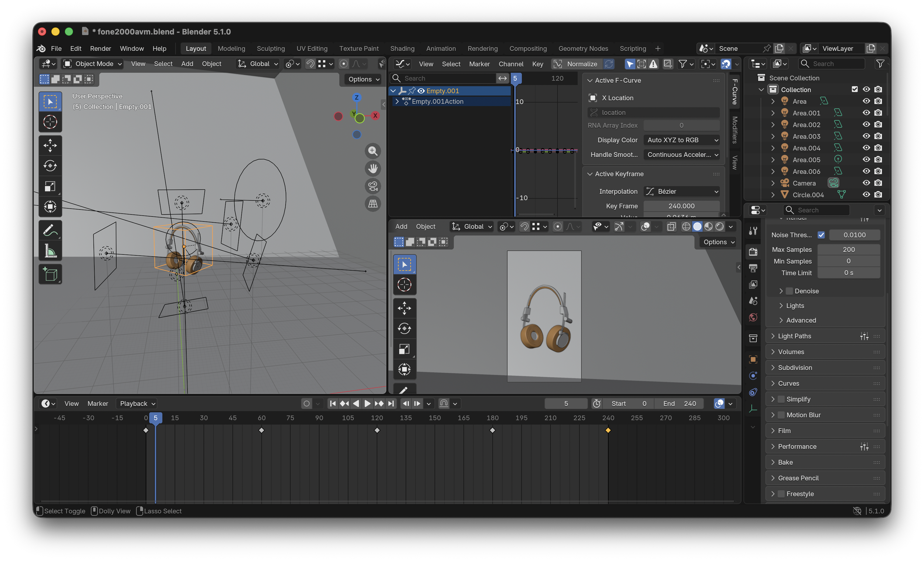Expand the Camera item in outliner
This screenshot has width=924, height=561.
772,183
